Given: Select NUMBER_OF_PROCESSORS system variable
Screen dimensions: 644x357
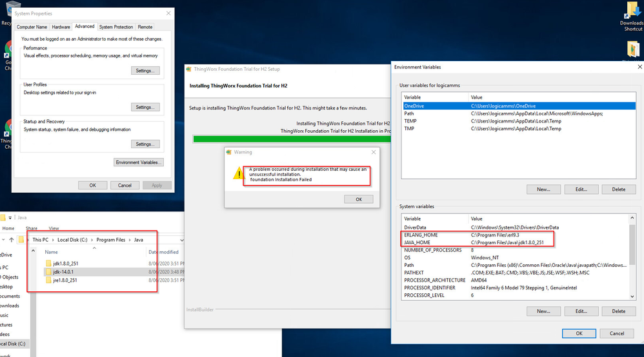Looking at the screenshot, I should (x=515, y=250).
